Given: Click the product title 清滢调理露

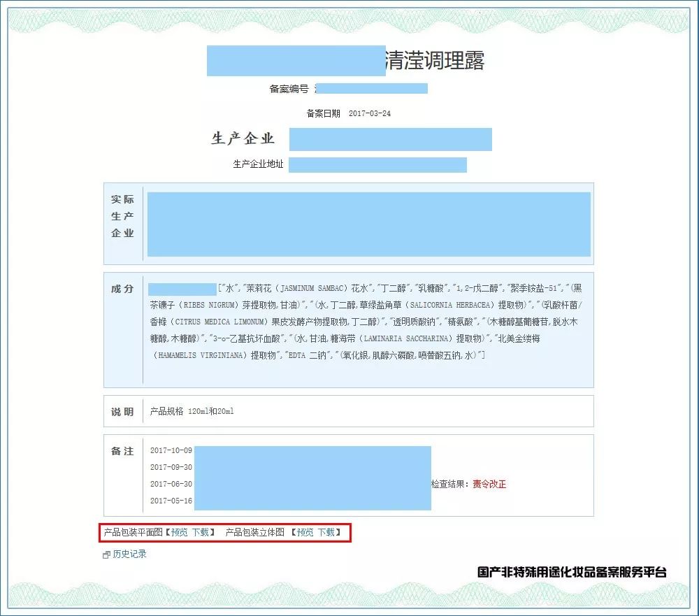Looking at the screenshot, I should coord(433,62).
